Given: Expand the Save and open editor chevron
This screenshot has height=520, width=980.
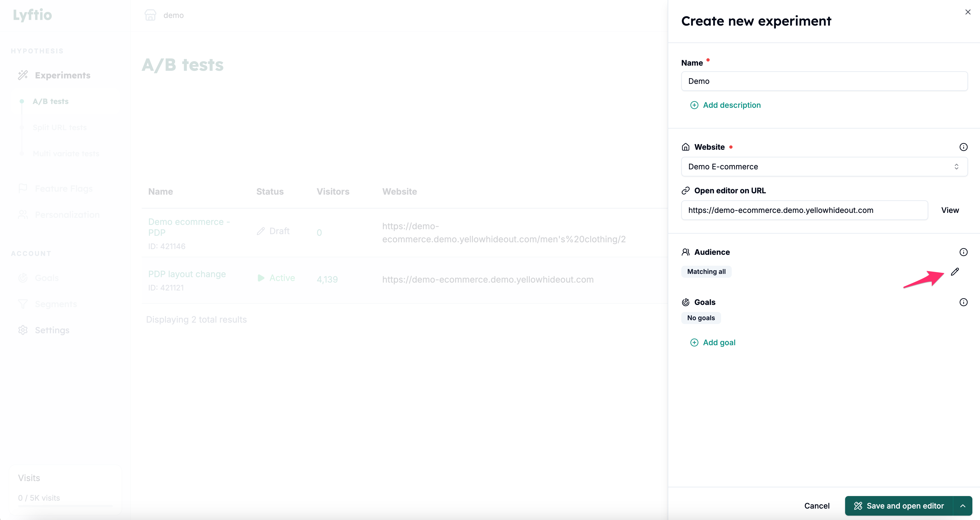Looking at the screenshot, I should (963, 506).
